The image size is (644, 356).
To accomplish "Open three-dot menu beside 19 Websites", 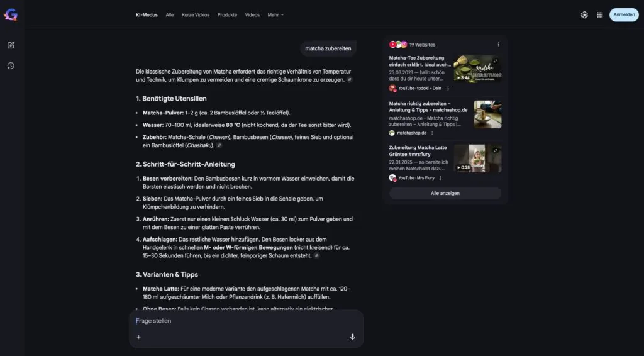I will point(498,45).
